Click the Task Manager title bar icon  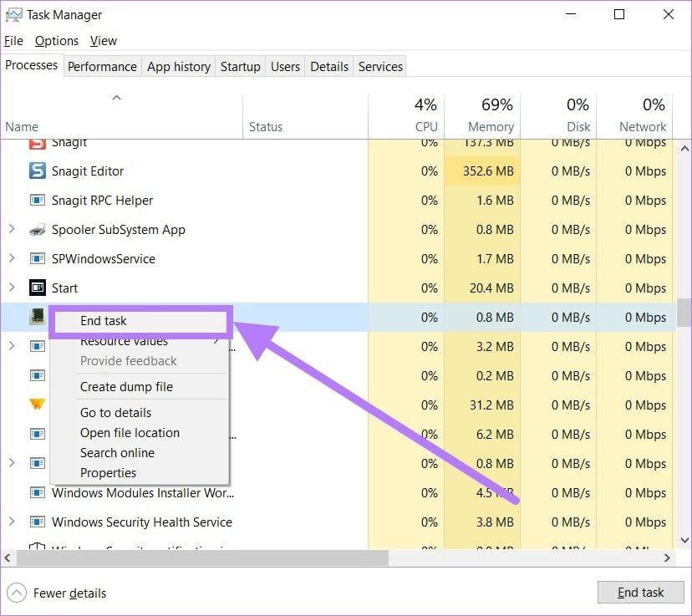point(13,15)
